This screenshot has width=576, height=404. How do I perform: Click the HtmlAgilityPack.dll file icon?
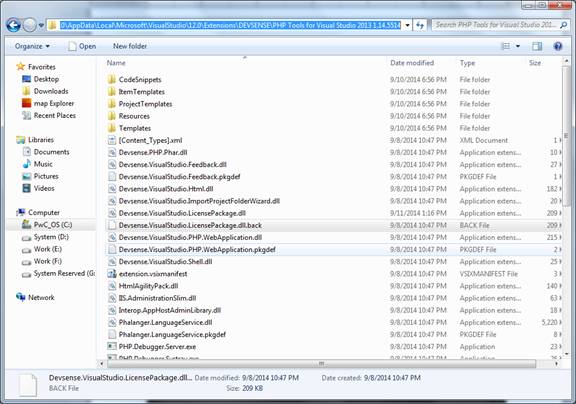[112, 285]
